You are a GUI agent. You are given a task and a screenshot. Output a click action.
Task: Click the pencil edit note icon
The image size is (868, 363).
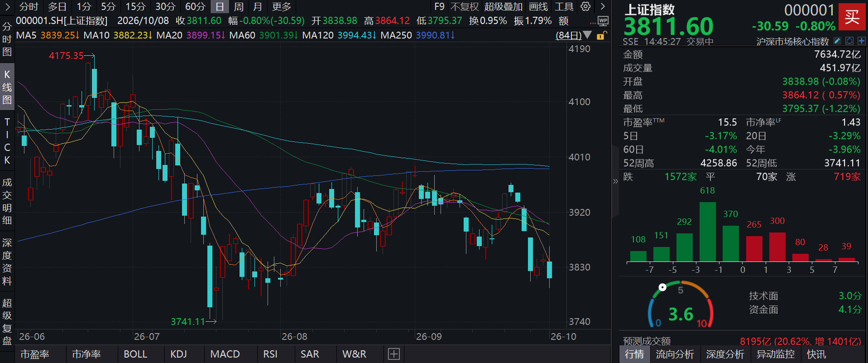pyautogui.click(x=837, y=41)
